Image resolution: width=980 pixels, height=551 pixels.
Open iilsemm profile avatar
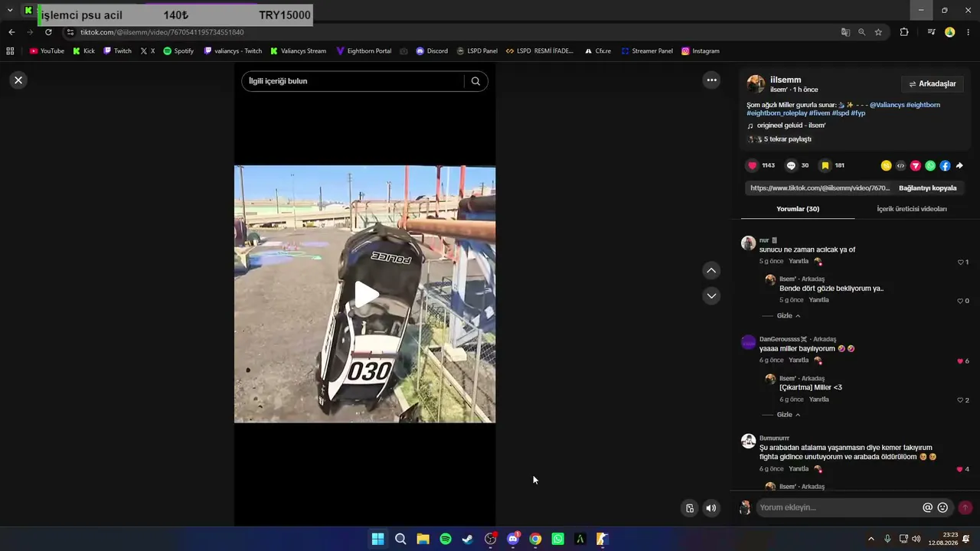(756, 84)
